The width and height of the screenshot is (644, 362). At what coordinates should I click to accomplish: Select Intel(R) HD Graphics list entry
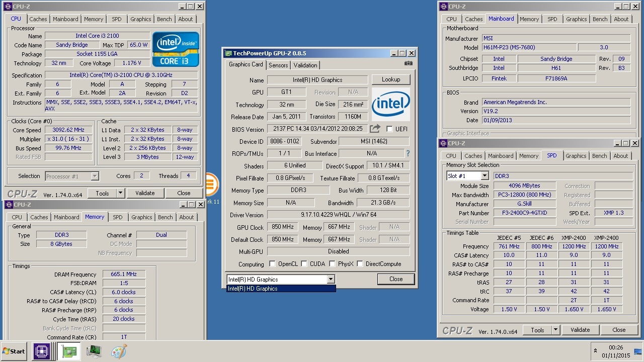281,289
